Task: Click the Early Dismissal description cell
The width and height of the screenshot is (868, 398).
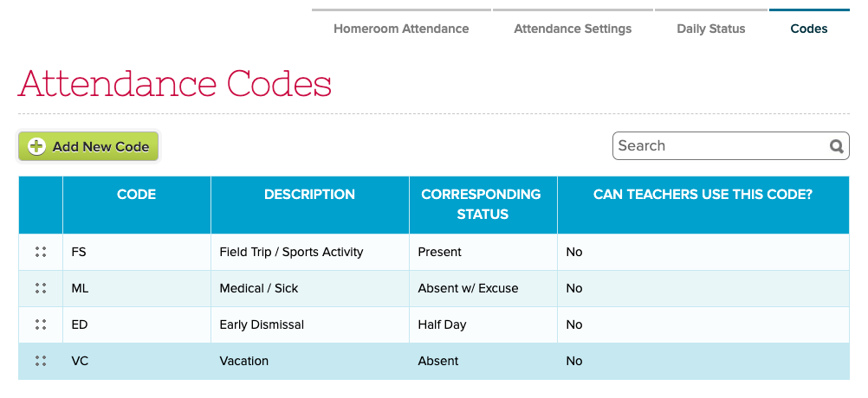Action: click(262, 324)
